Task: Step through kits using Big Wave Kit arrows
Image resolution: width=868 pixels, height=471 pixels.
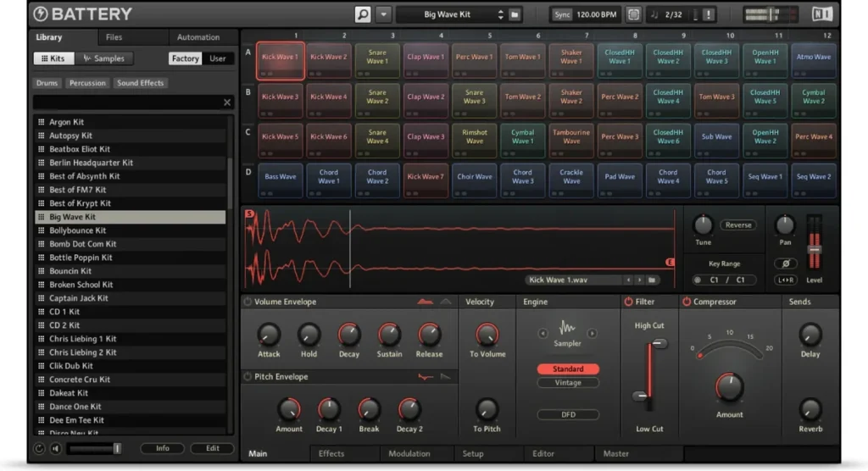Action: click(500, 15)
